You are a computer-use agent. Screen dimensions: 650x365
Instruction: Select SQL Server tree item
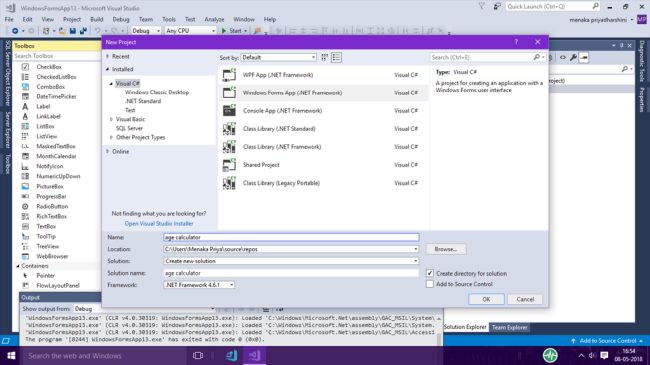pyautogui.click(x=129, y=128)
